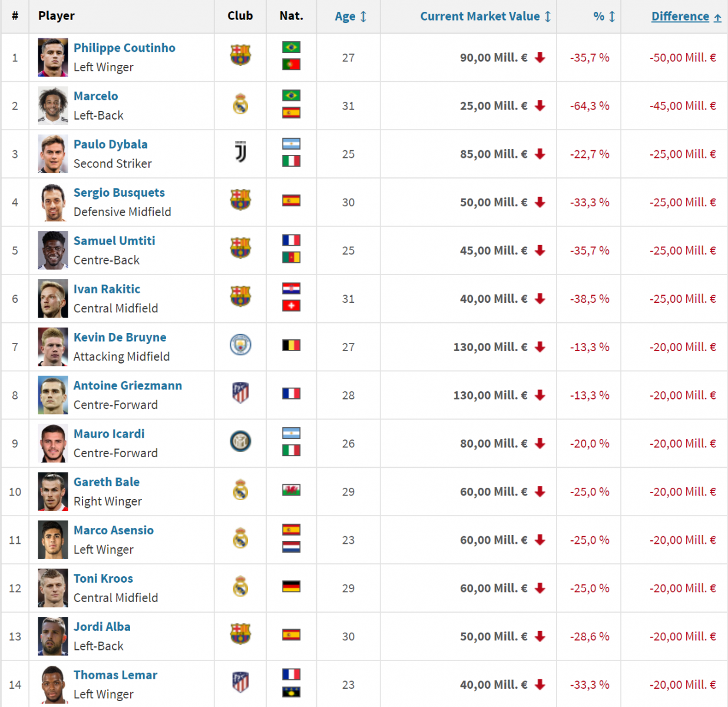This screenshot has width=728, height=707.
Task: Click the Belgium flag in De Bruyne's row
Action: (x=291, y=345)
